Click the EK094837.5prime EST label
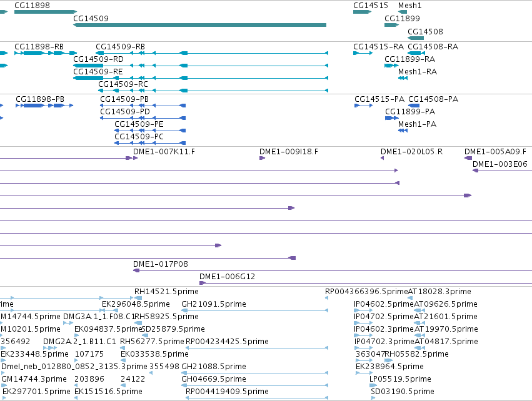The width and height of the screenshot is (532, 401). pos(108,329)
